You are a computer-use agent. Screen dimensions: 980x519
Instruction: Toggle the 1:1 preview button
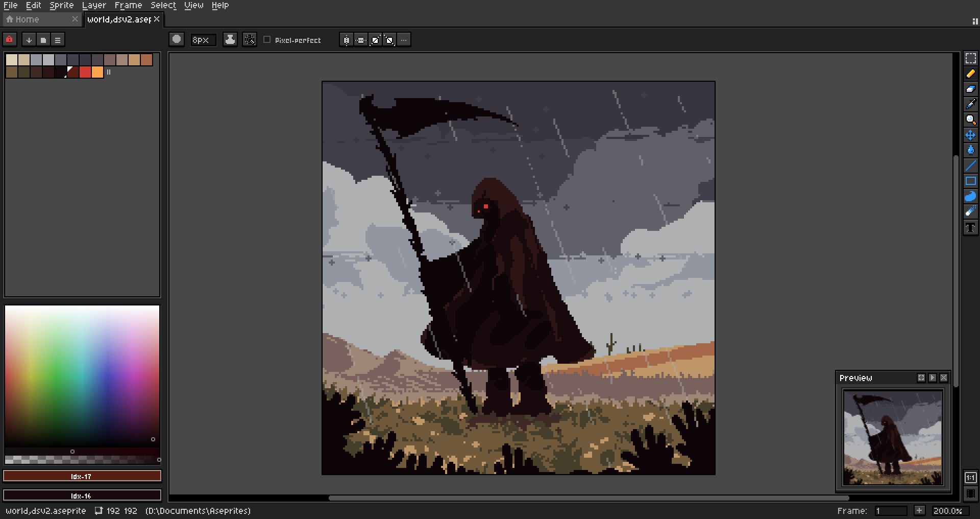970,478
